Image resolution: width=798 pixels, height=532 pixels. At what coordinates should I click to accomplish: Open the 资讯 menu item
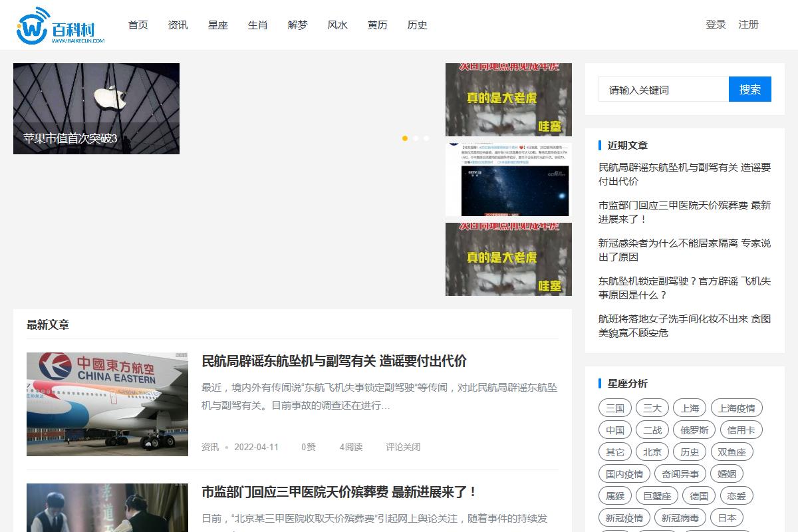point(178,25)
